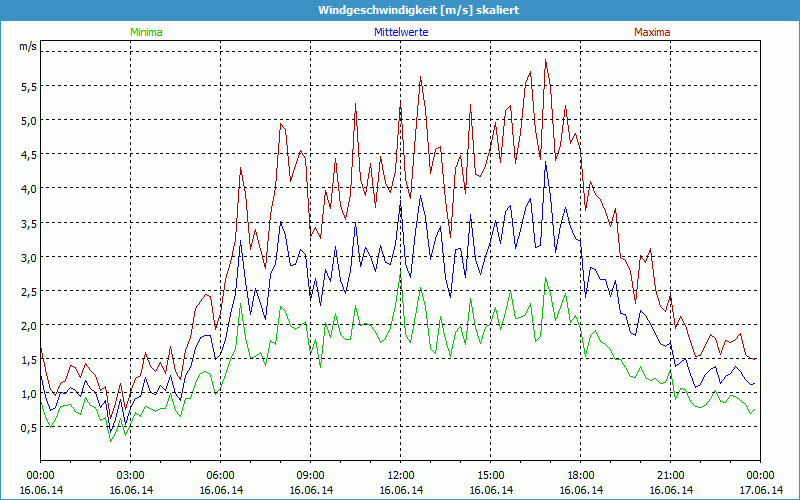Image resolution: width=800 pixels, height=500 pixels.
Task: Click the 06:00 time axis label
Action: tap(220, 475)
